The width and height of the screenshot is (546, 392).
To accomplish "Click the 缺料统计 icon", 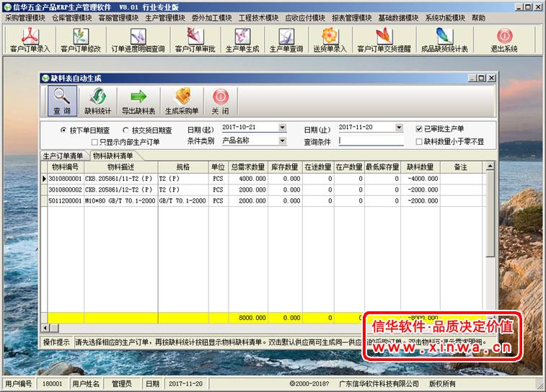I will coord(97,101).
